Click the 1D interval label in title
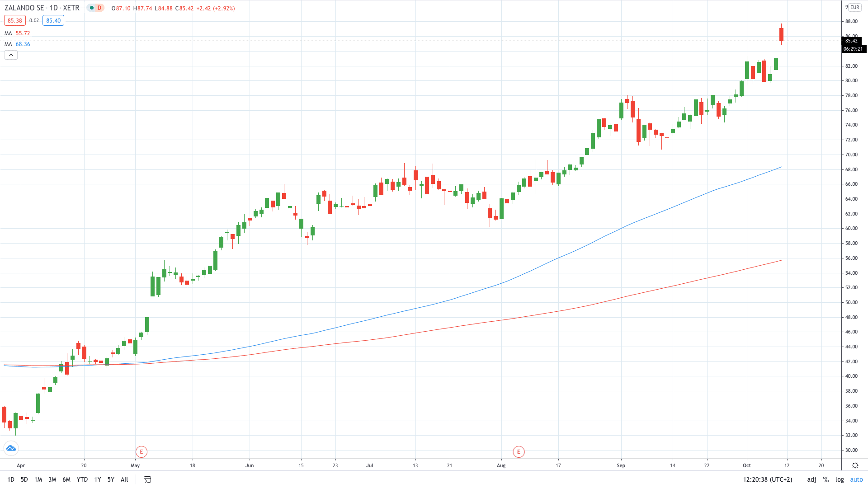The width and height of the screenshot is (868, 488). point(54,8)
